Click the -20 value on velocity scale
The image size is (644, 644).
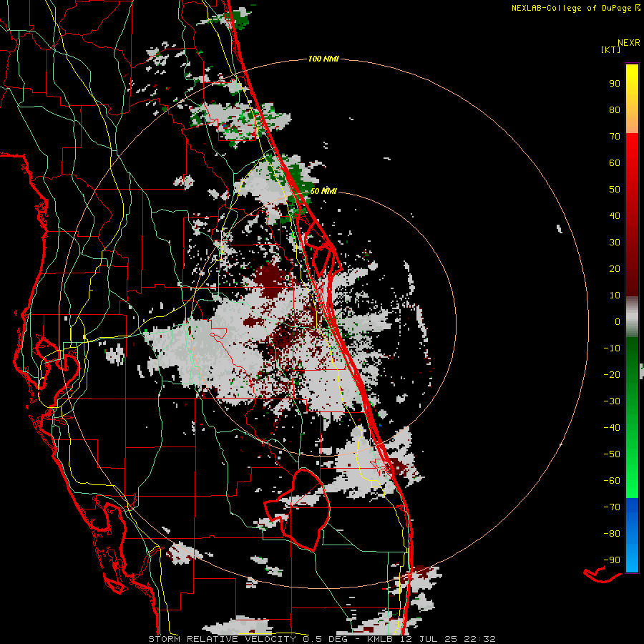(612, 375)
